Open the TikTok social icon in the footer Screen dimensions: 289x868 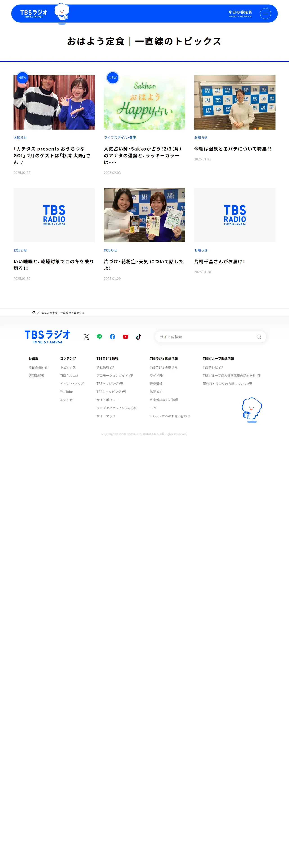(139, 337)
